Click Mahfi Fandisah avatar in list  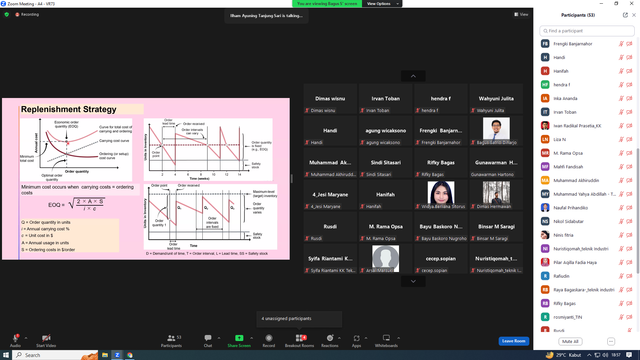(545, 167)
